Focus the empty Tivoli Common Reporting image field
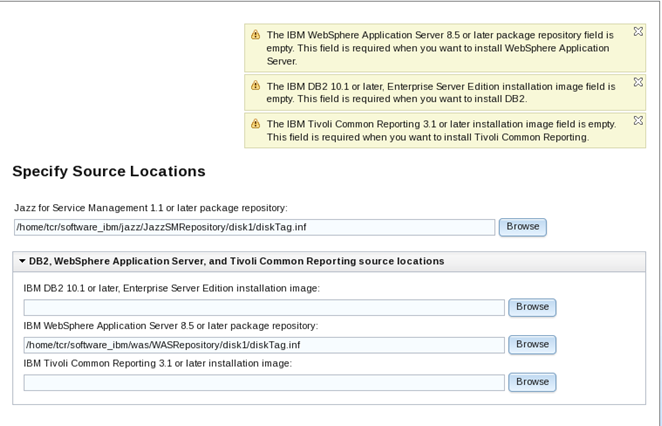The image size is (662, 426). click(264, 383)
